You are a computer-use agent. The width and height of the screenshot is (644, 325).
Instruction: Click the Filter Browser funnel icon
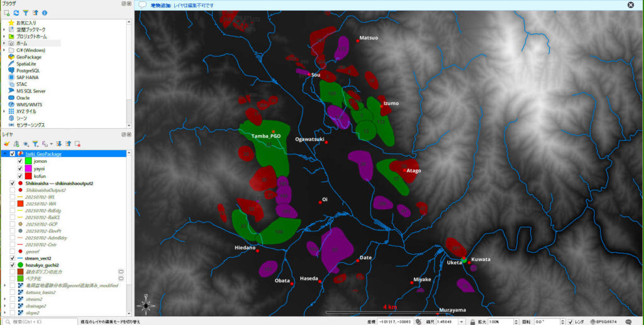(x=26, y=13)
